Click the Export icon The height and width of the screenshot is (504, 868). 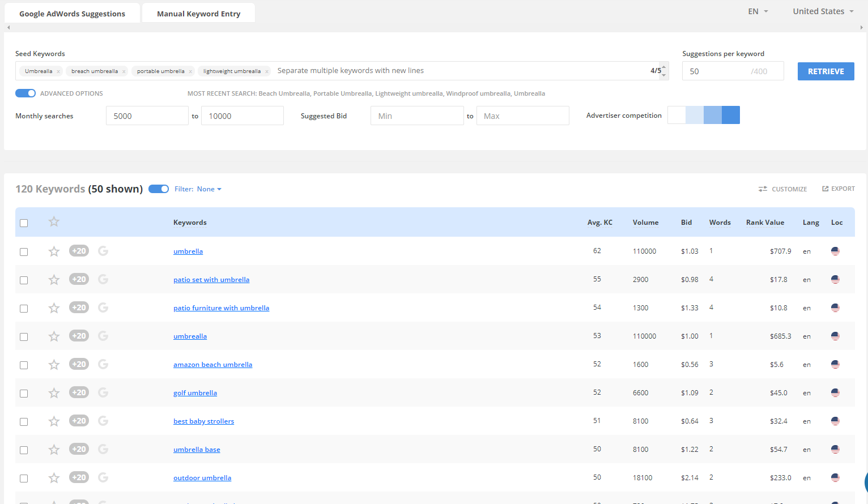(826, 189)
